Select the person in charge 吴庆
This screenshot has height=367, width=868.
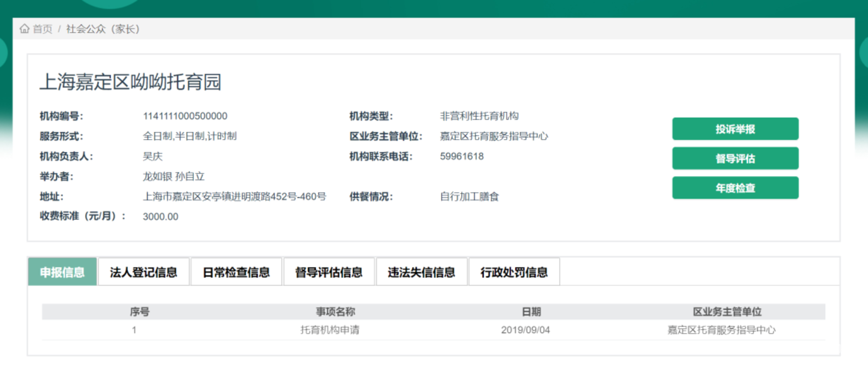click(153, 157)
